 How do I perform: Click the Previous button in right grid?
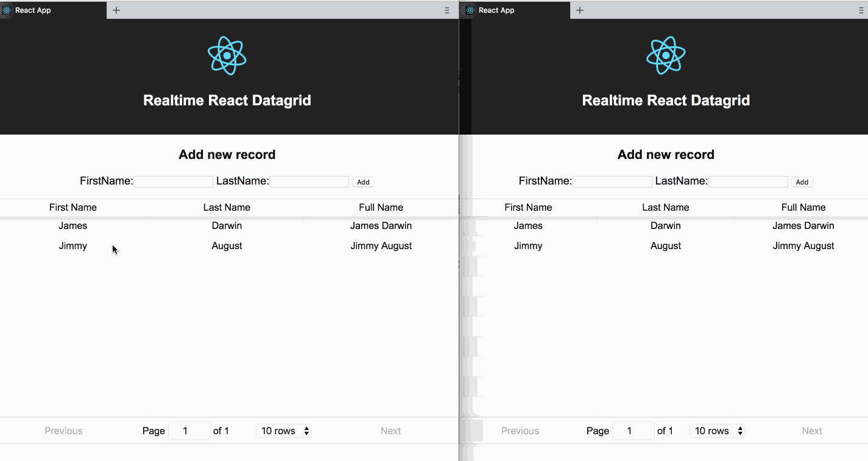tap(520, 431)
